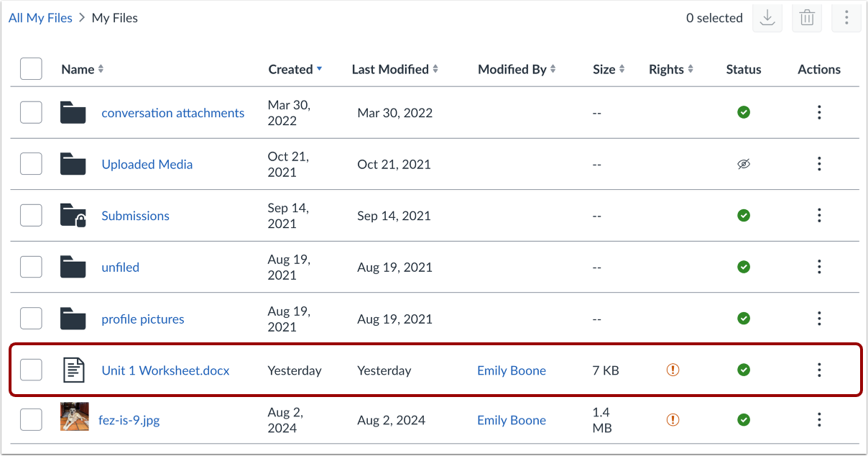Click the trash delete icon
The width and height of the screenshot is (868, 456).
pos(807,18)
